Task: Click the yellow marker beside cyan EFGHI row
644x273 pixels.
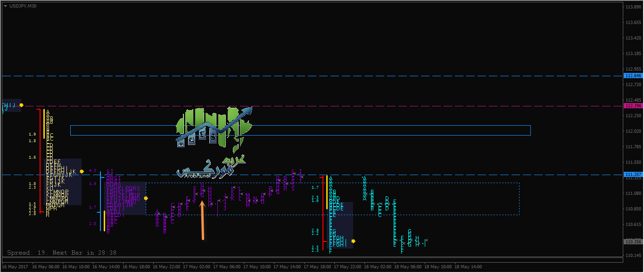Action: (353, 241)
